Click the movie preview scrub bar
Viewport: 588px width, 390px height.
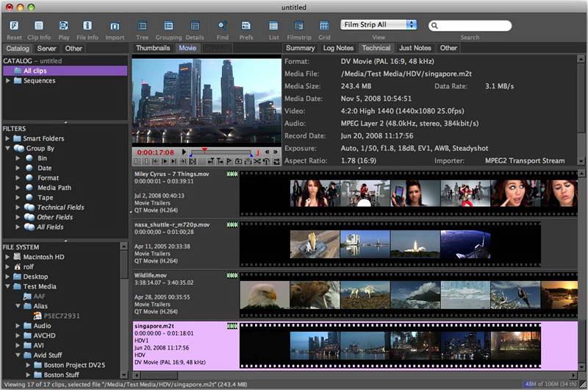coord(224,152)
